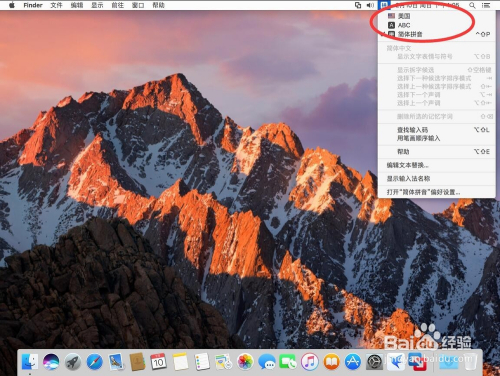This screenshot has height=376, width=500.
Task: Open FaceTime green camera icon
Action: [x=288, y=362]
